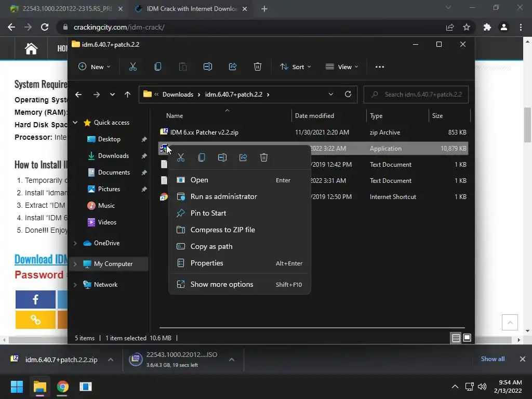
Task: Click Share icon in Explorer toolbar
Action: tap(233, 67)
